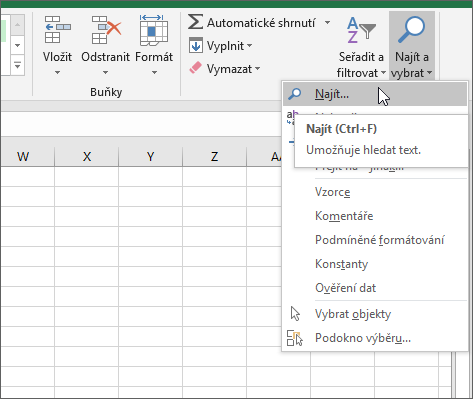The width and height of the screenshot is (473, 399).
Task: Click the Podokno výběru icon
Action: coord(295,338)
